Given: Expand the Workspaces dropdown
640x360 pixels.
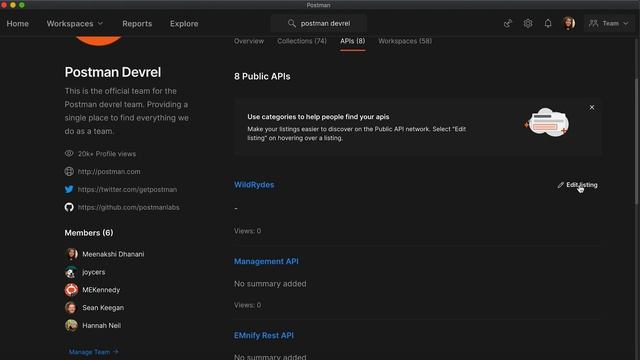Looking at the screenshot, I should coord(74,24).
